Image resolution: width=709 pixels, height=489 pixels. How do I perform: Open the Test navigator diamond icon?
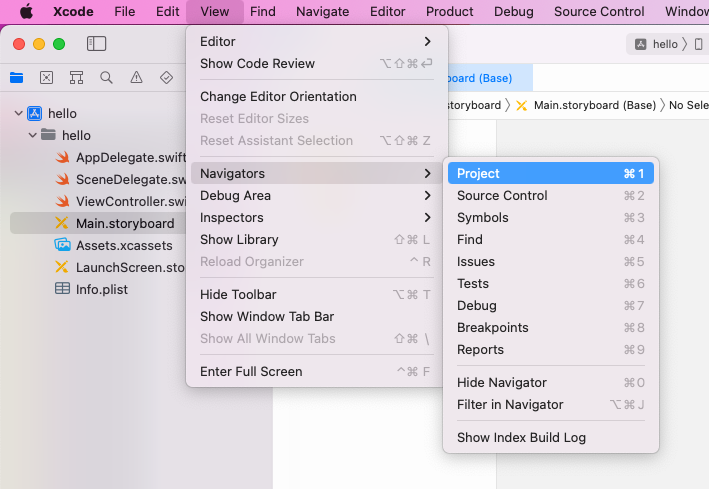[166, 78]
